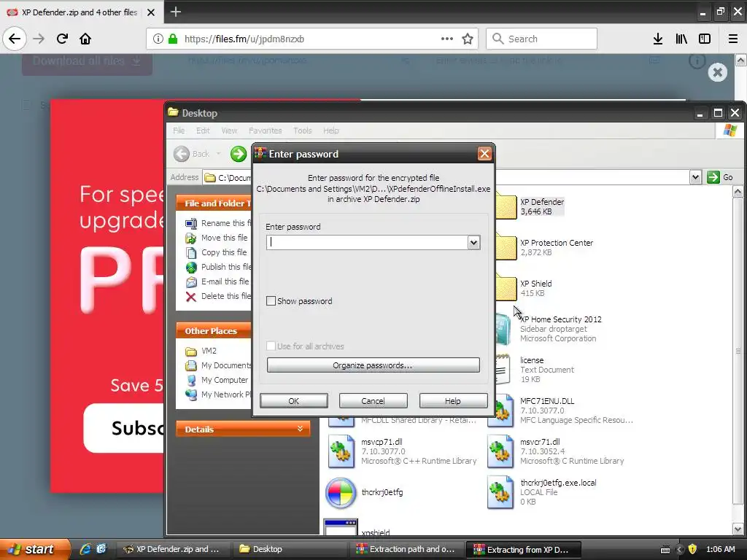Select XP Home Security 2012 file
747x560 pixels.
point(548,329)
